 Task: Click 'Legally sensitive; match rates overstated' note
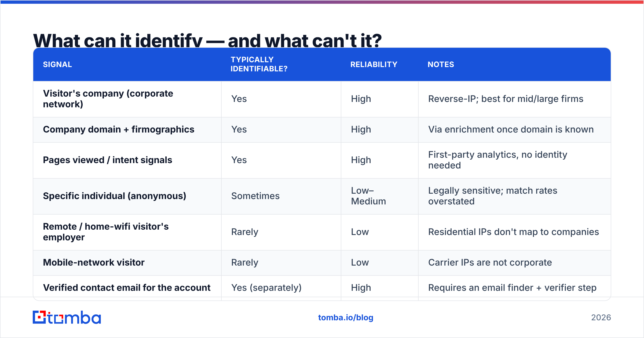[x=493, y=196]
